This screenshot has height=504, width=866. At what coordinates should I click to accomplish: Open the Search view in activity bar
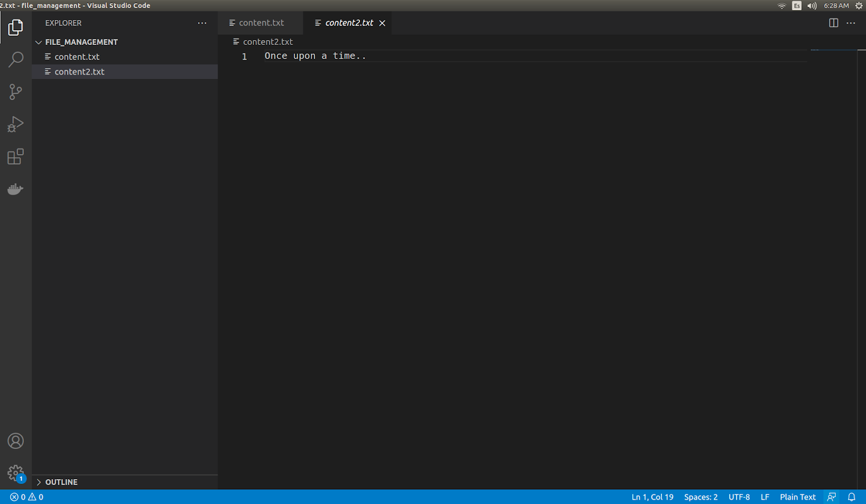(x=16, y=59)
